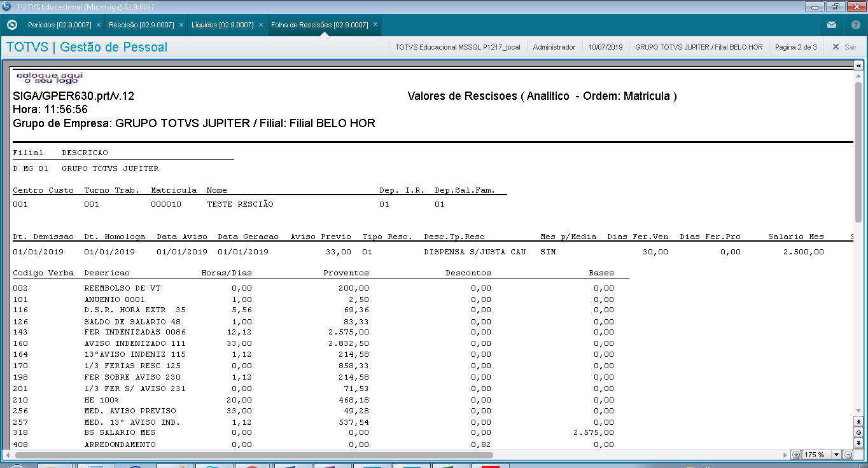Click the 'coloque aqui o seu logo' image
Image resolution: width=868 pixels, height=468 pixels.
(x=50, y=78)
